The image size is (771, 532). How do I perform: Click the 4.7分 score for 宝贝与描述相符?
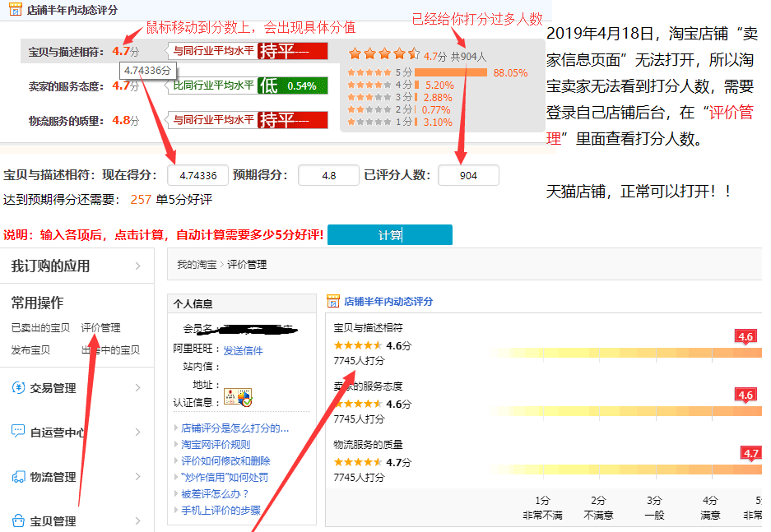[125, 51]
